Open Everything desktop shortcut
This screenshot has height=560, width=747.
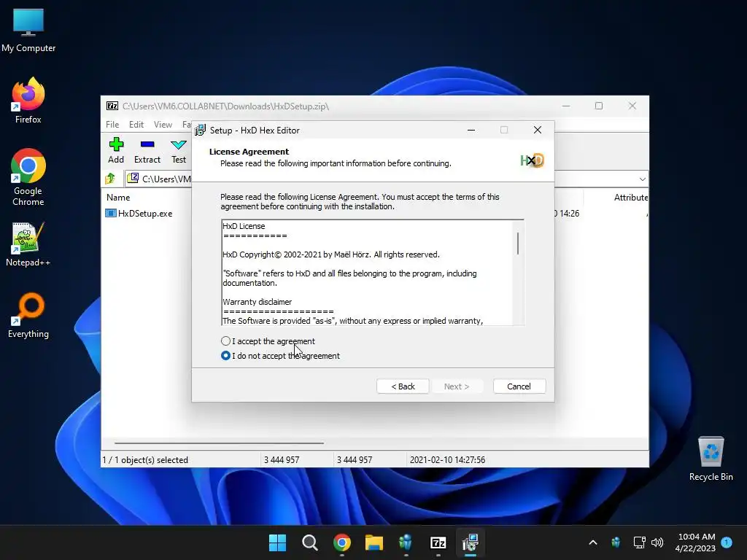[x=28, y=315]
